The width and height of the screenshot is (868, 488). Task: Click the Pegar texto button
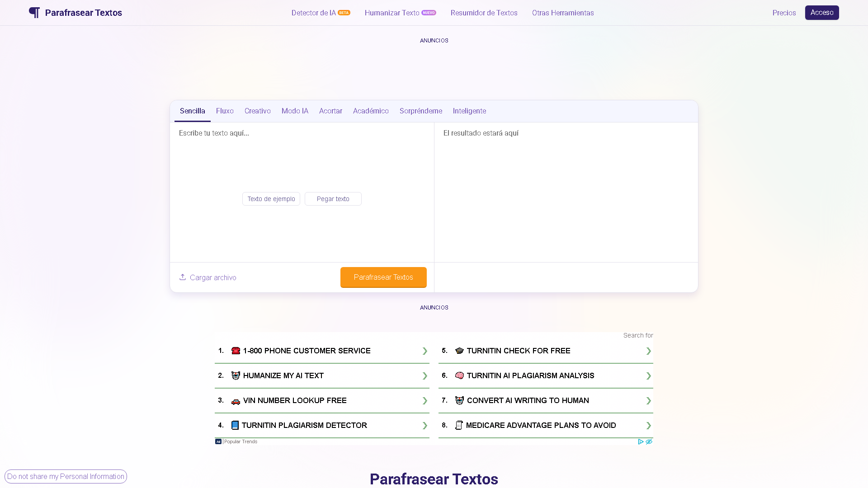tap(333, 199)
